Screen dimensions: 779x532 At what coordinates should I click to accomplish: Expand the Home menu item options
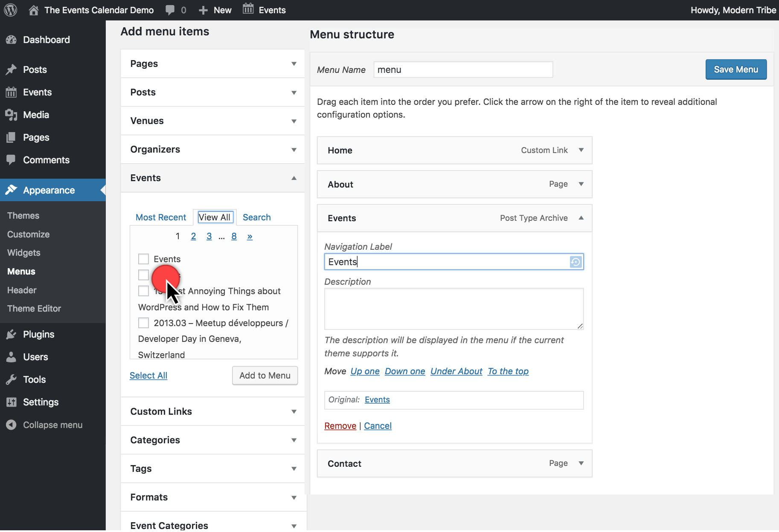(581, 150)
